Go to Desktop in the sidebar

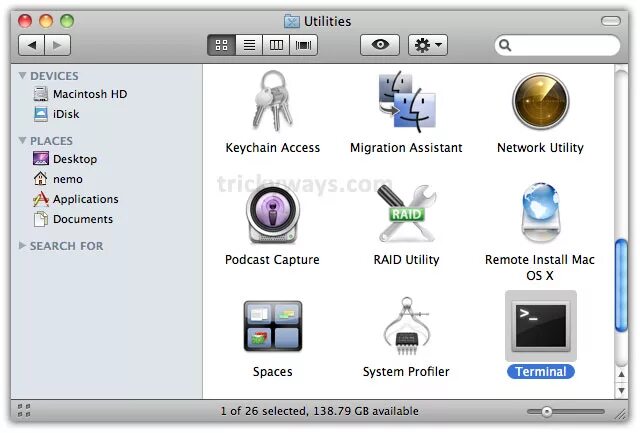point(65,159)
